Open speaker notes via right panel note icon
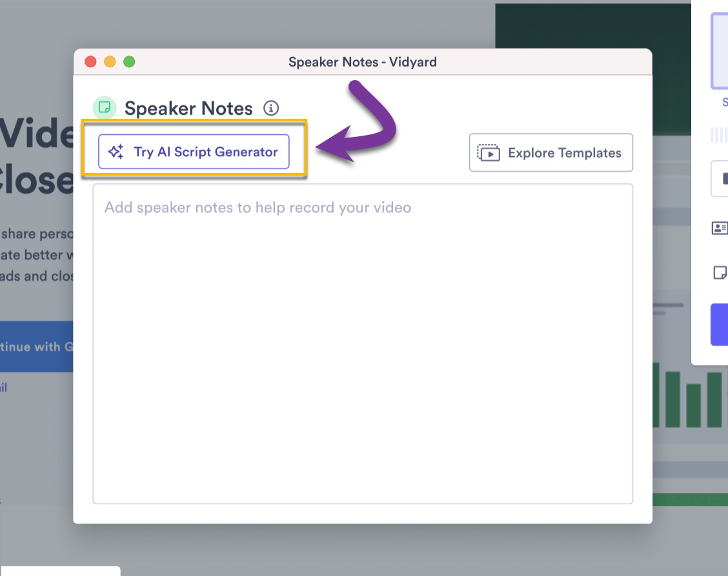 coord(720,273)
